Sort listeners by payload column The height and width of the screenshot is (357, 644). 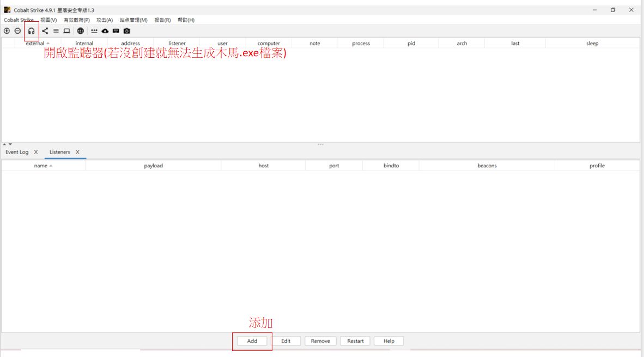[153, 166]
